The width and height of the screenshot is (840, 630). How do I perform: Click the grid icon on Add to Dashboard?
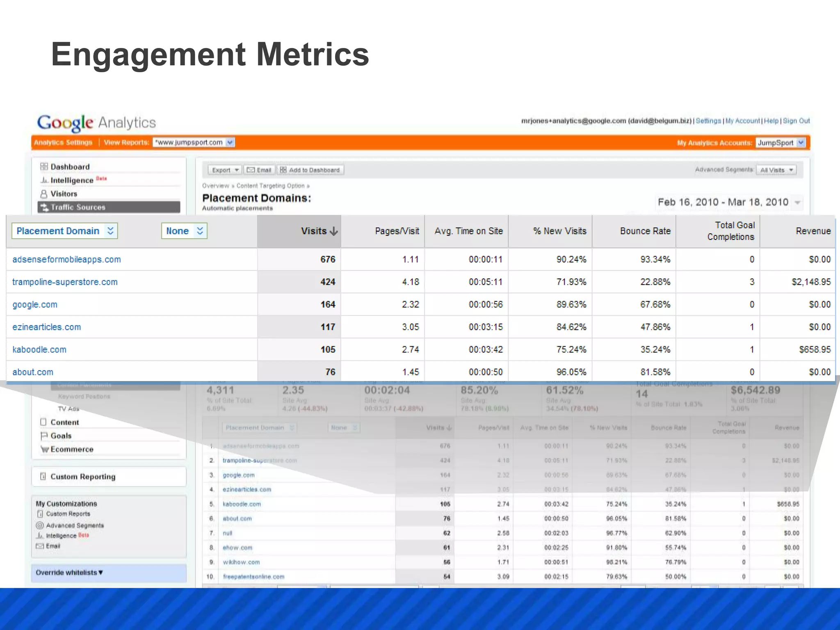[x=283, y=170]
